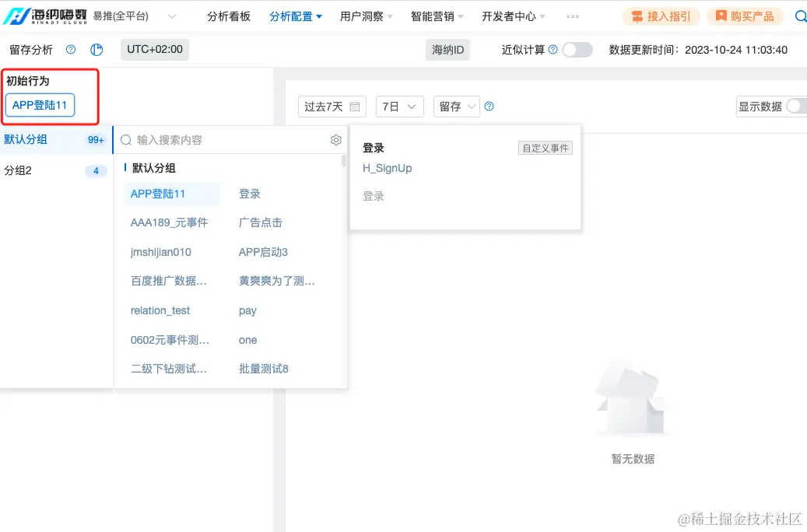Click the Hinadt Cloud logo

pos(45,16)
